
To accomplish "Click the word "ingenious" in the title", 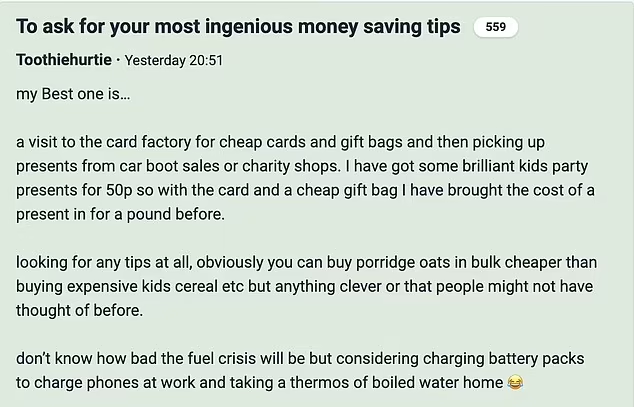I will (224, 27).
